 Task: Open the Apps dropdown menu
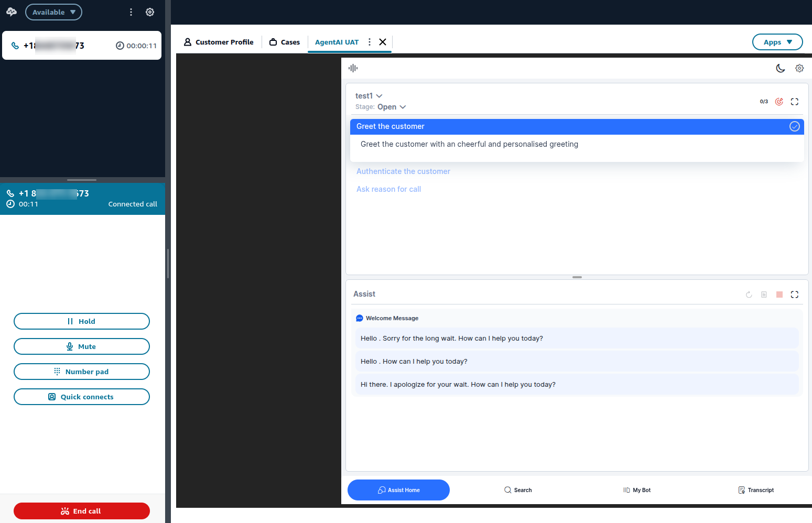click(x=777, y=42)
